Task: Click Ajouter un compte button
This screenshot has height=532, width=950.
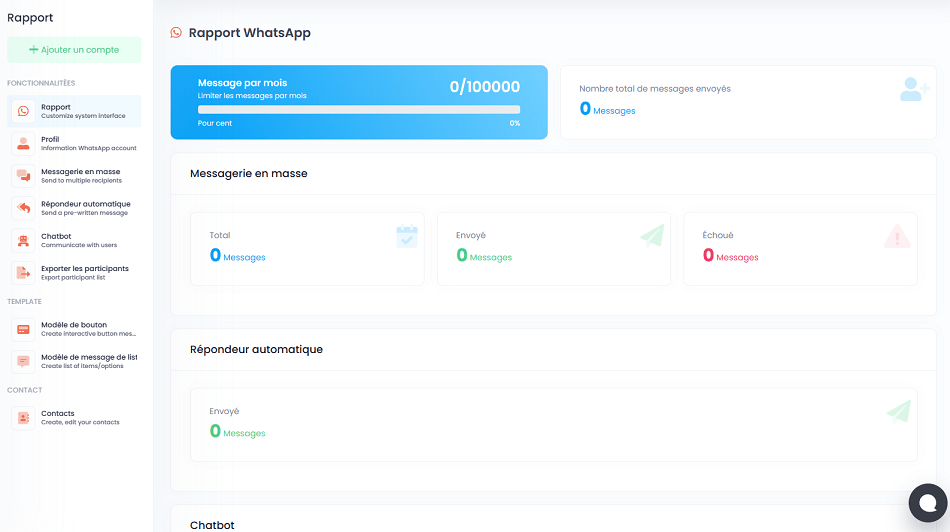Action: pyautogui.click(x=74, y=50)
